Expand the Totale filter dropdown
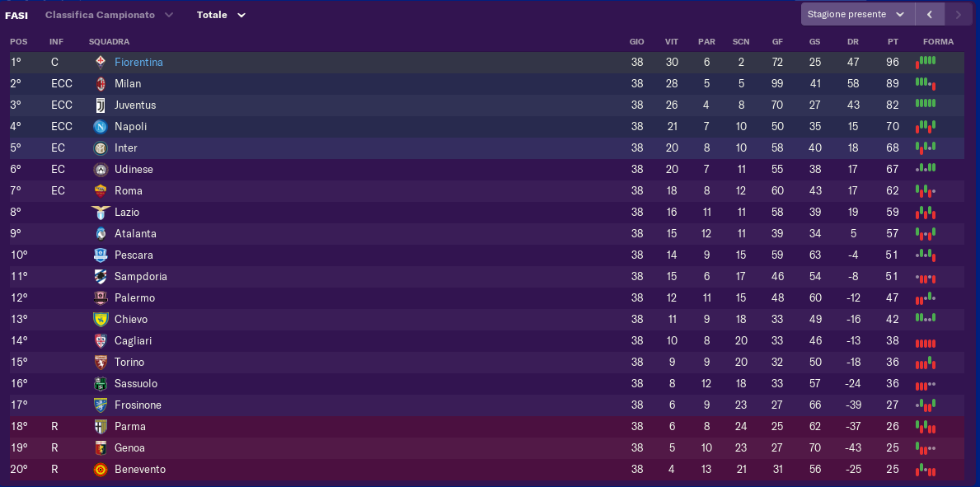Image resolution: width=980 pixels, height=487 pixels. pos(221,15)
